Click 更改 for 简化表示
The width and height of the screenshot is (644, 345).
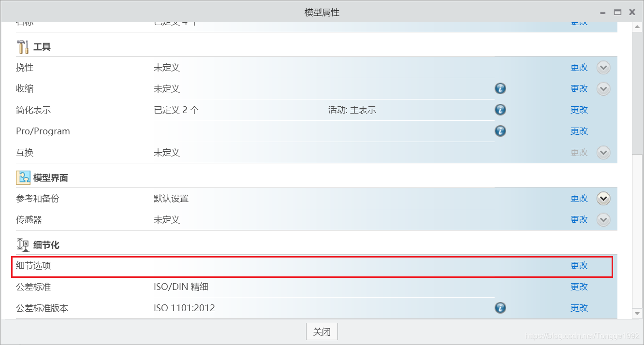[579, 110]
